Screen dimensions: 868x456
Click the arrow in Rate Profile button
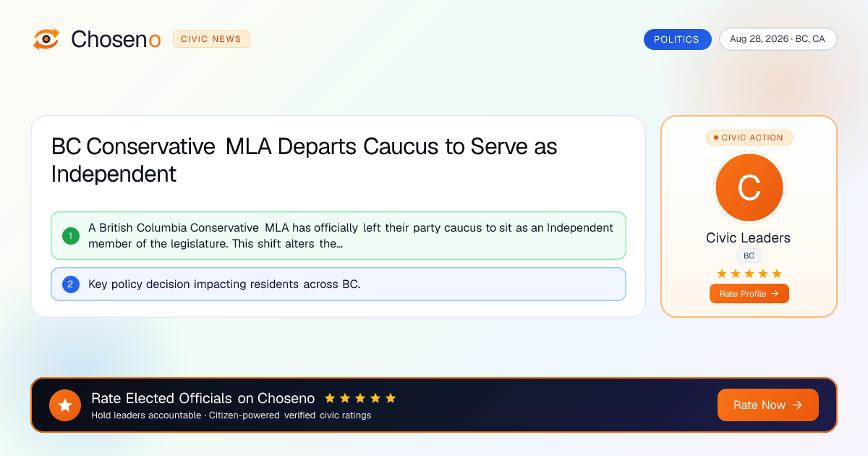[x=775, y=294]
